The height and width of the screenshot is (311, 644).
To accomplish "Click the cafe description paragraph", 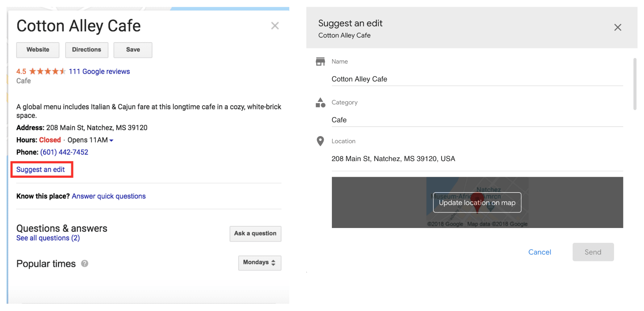I will coord(148,111).
